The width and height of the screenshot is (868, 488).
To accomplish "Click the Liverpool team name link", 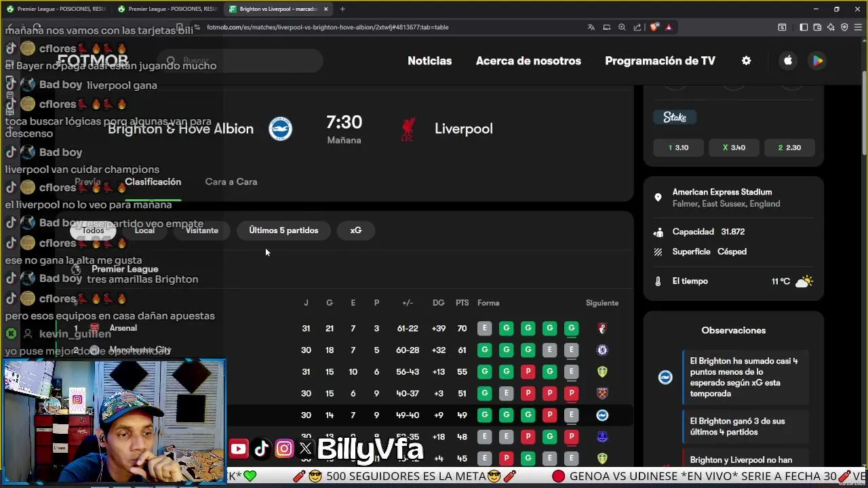I will click(x=463, y=129).
